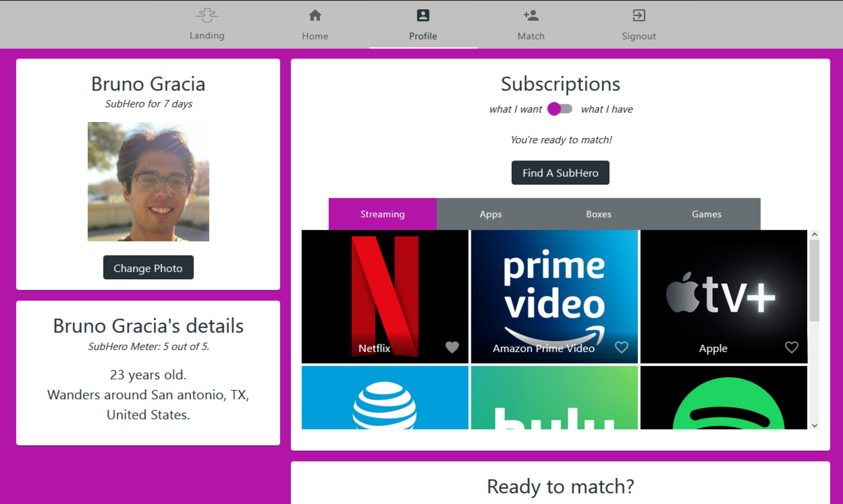The width and height of the screenshot is (843, 504).
Task: Click the 'what I want' label
Action: point(516,109)
